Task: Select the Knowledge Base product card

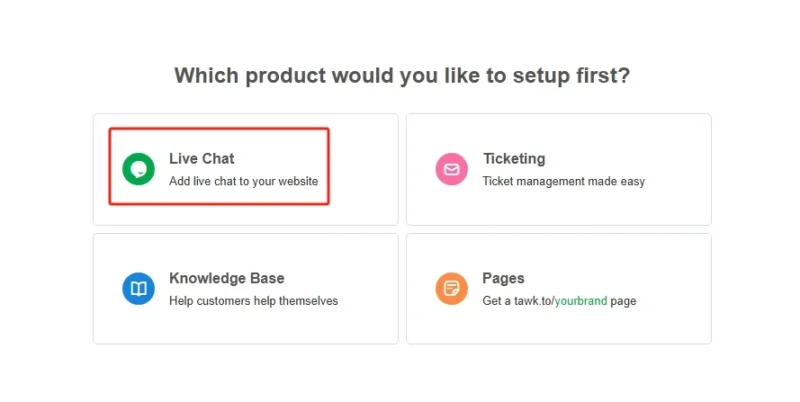Action: tap(245, 289)
